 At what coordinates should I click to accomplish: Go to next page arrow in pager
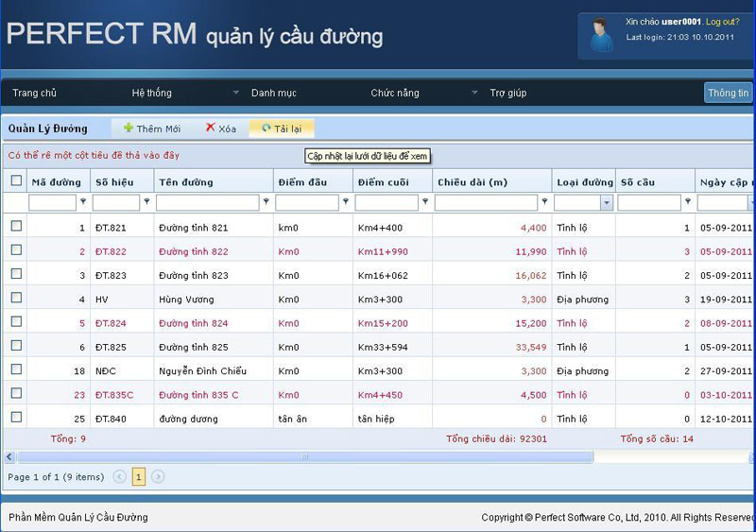tap(158, 476)
